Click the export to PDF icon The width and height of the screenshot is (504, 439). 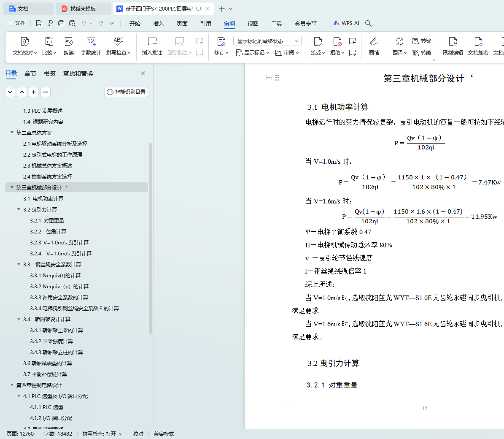50,23
